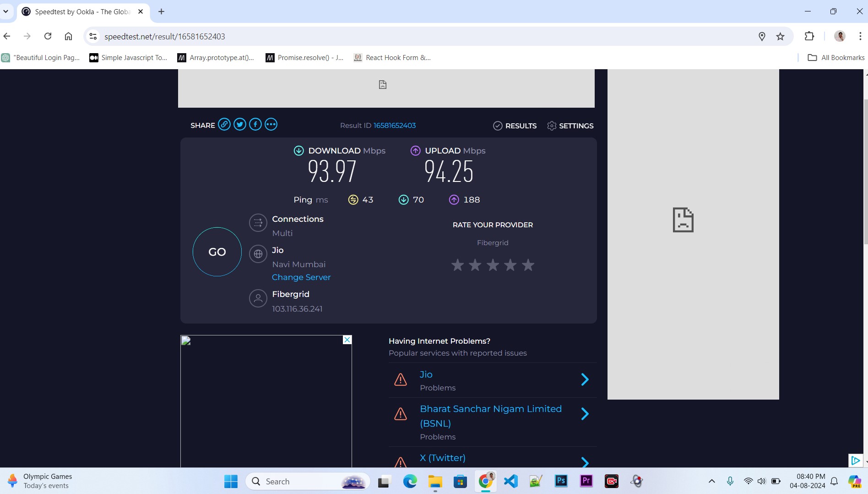Screen dimensions: 868x494
Task: Click the Fibergrid user icon
Action: [x=258, y=298]
